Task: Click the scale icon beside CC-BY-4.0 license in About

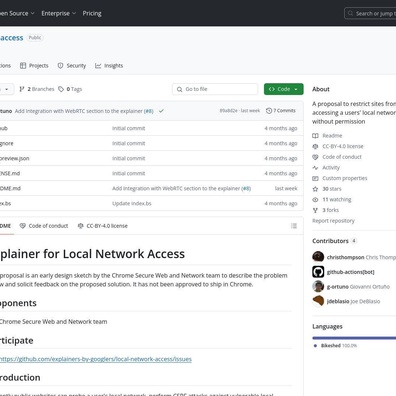Action: (x=315, y=146)
